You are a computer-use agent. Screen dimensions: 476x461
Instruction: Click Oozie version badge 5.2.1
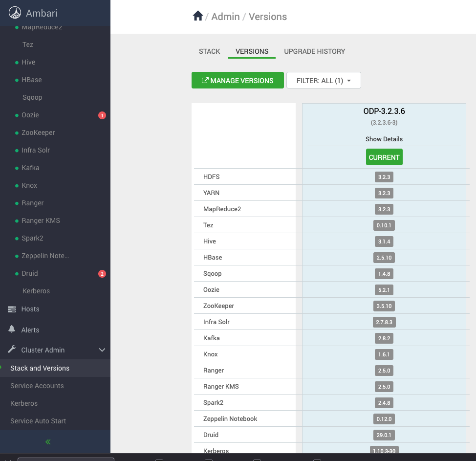(384, 290)
